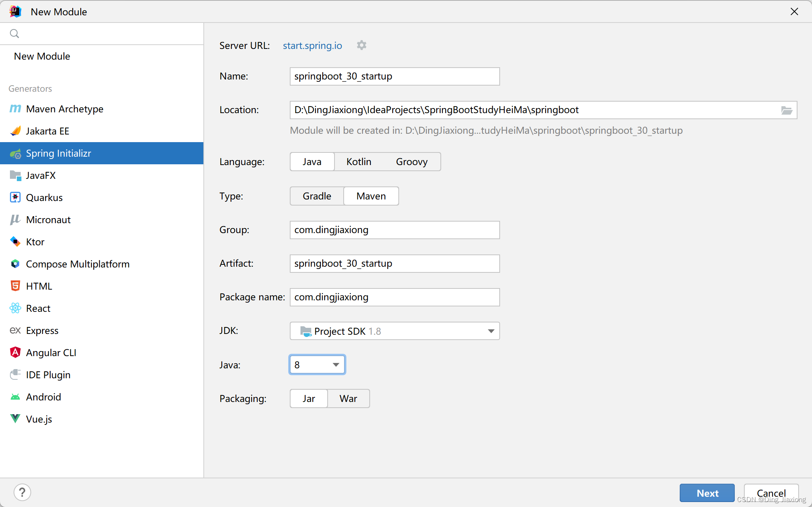Click the settings gear icon next to start.spring.io
The height and width of the screenshot is (507, 812).
(x=362, y=45)
